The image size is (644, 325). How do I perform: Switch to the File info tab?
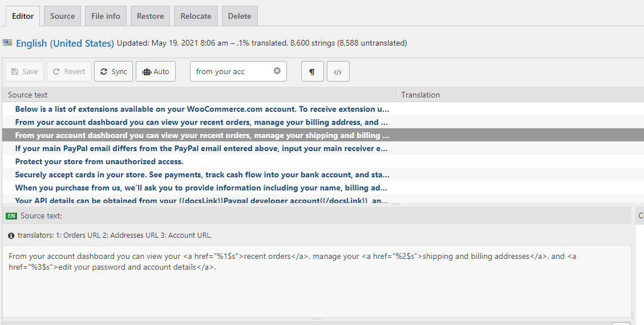click(x=106, y=16)
